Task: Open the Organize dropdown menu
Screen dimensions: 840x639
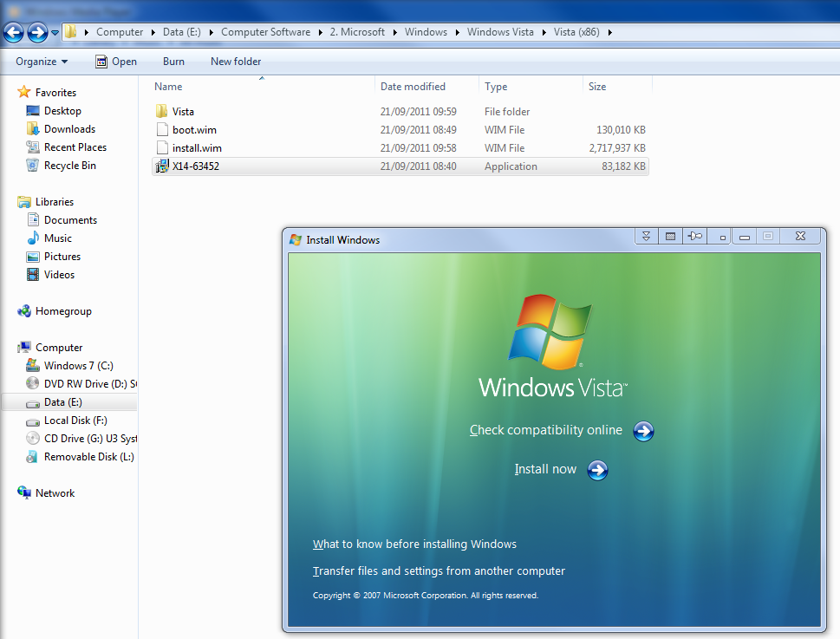Action: tap(42, 62)
